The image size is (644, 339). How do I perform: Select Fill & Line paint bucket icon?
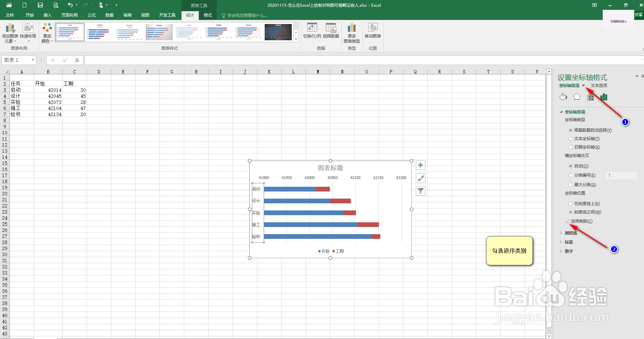pyautogui.click(x=563, y=97)
